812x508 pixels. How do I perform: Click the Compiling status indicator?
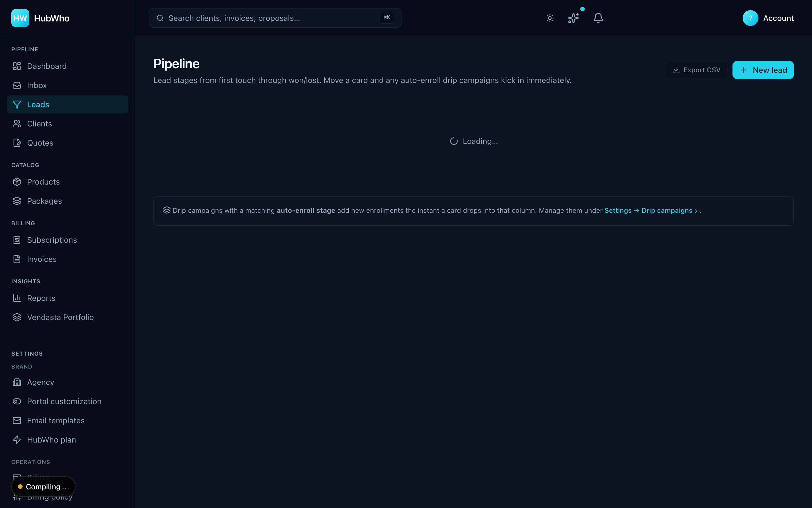click(x=43, y=487)
